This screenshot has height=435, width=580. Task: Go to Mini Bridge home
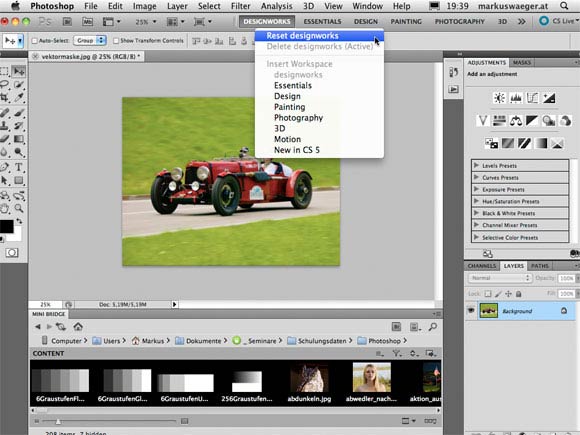(x=78, y=327)
